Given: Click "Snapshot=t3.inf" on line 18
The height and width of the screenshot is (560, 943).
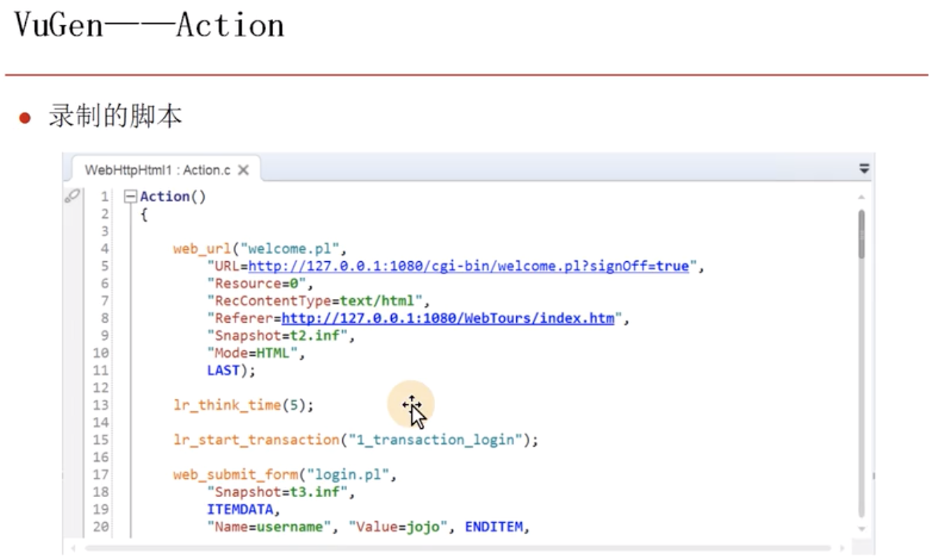Looking at the screenshot, I should coord(277,492).
